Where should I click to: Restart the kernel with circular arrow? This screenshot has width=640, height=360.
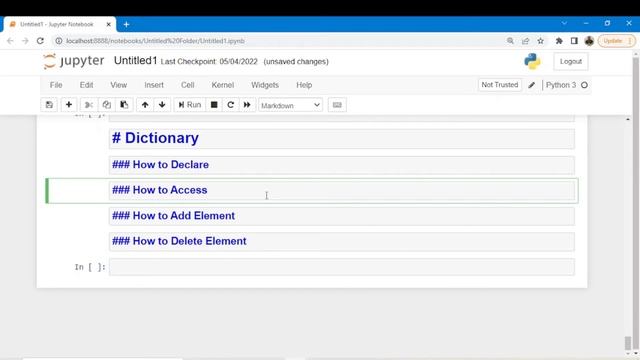point(231,105)
